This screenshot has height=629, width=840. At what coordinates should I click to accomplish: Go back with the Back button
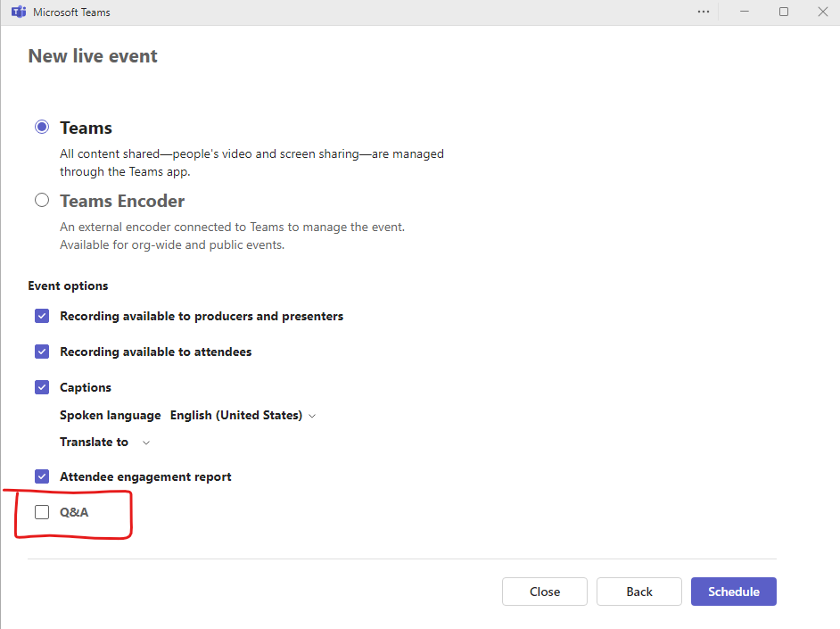[638, 591]
